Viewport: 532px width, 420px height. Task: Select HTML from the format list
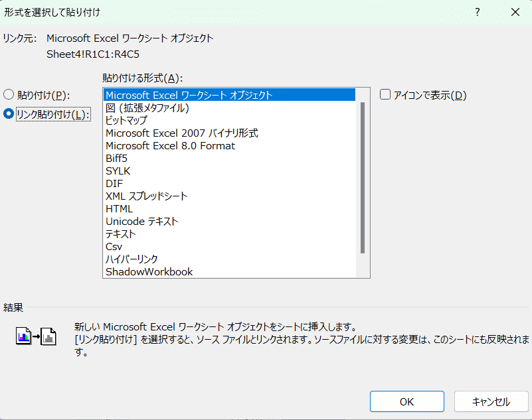pos(119,208)
